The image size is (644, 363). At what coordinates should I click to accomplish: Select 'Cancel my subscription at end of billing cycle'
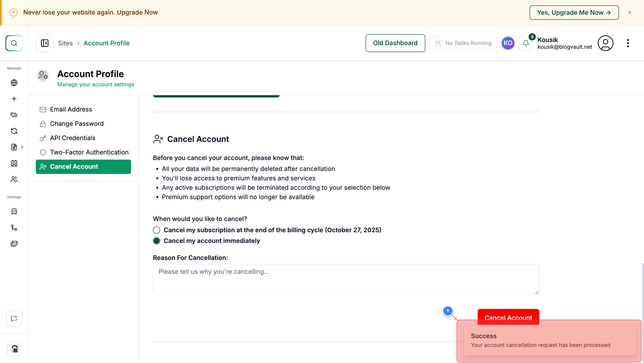(157, 230)
